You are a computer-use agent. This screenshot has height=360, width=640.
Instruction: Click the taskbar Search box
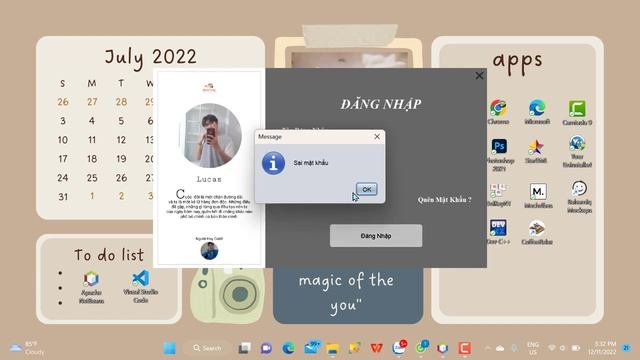point(208,348)
